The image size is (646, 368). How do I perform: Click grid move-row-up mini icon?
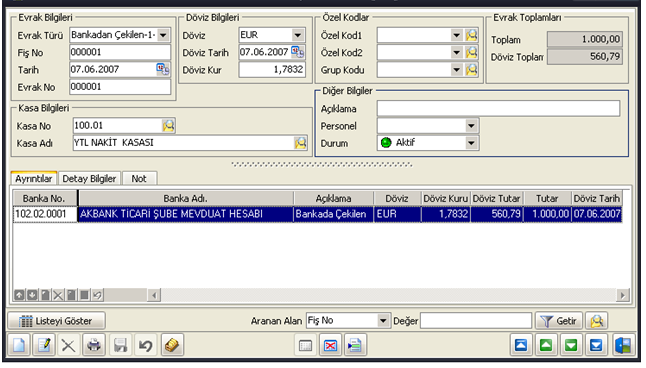point(19,295)
